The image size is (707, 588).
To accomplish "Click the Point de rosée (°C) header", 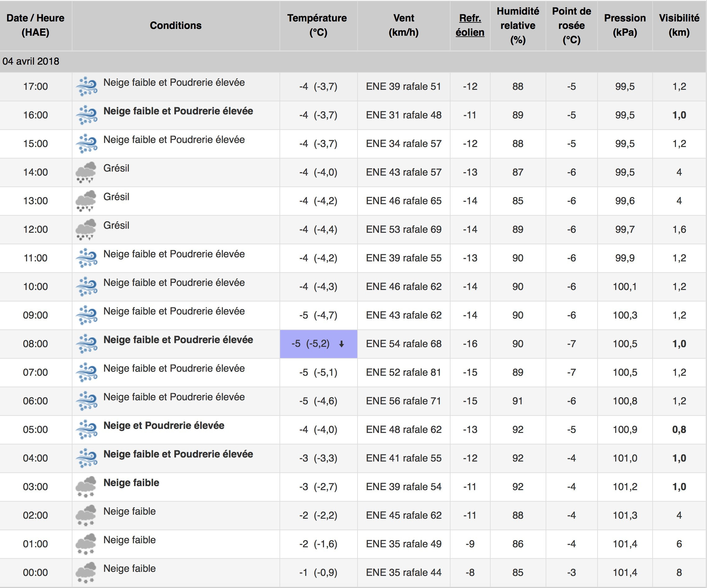I will point(572,25).
